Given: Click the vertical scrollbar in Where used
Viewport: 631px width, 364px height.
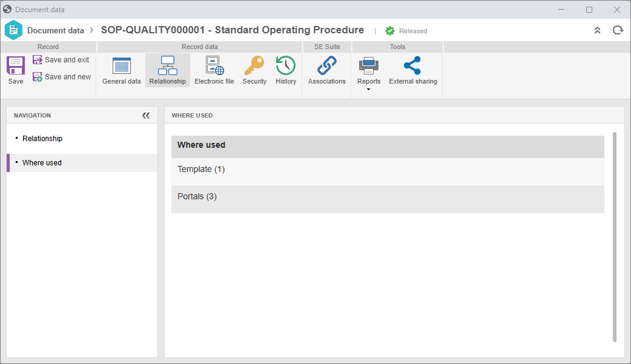Looking at the screenshot, I should click(615, 236).
